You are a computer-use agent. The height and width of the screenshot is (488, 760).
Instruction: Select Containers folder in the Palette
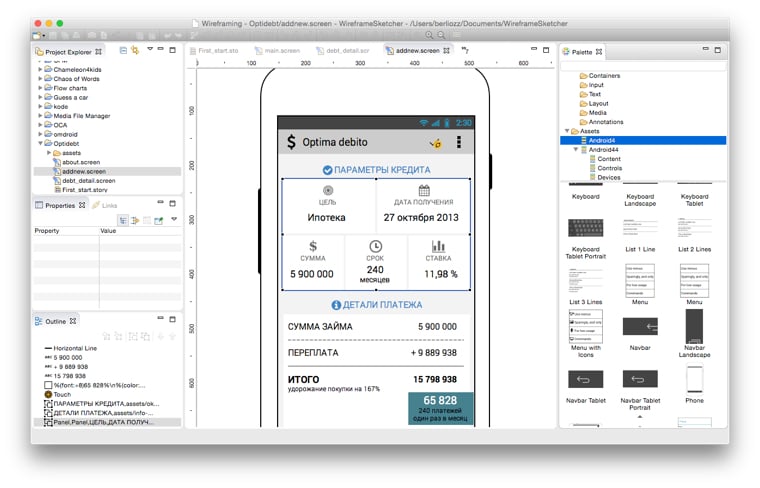tap(603, 76)
